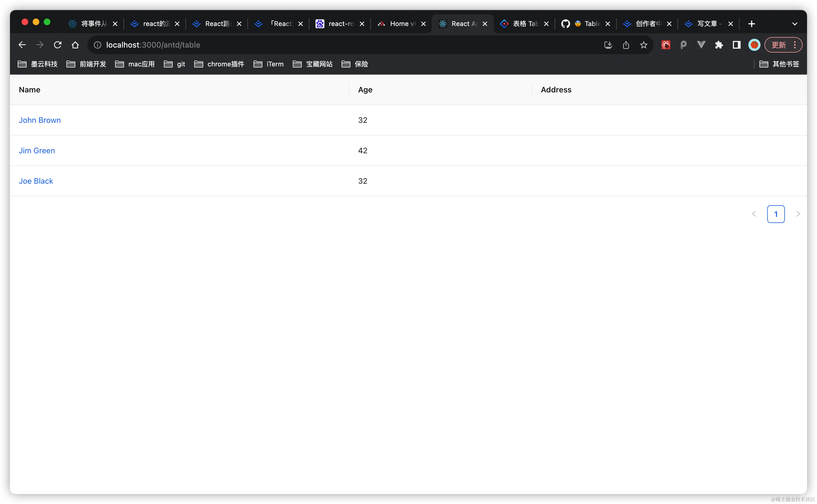Open the Extensions puzzle-piece menu
This screenshot has height=504, width=817.
click(719, 45)
